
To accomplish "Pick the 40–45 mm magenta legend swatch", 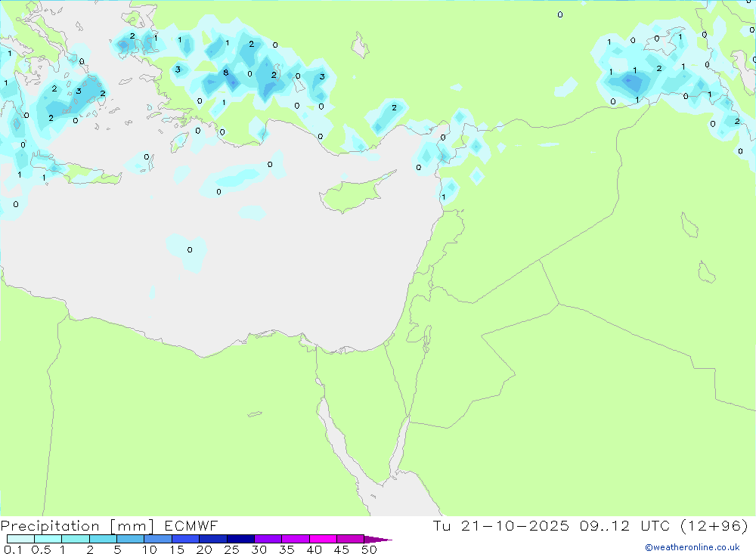I will 323,539.
